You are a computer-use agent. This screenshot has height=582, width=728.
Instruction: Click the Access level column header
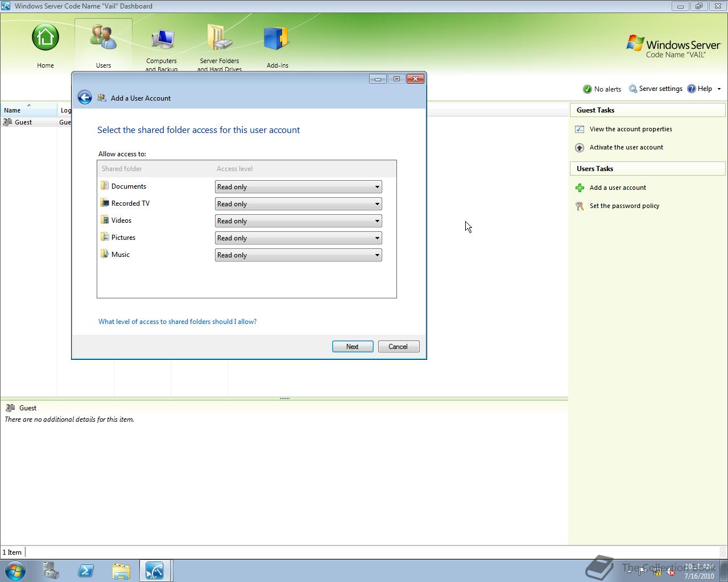click(x=234, y=169)
